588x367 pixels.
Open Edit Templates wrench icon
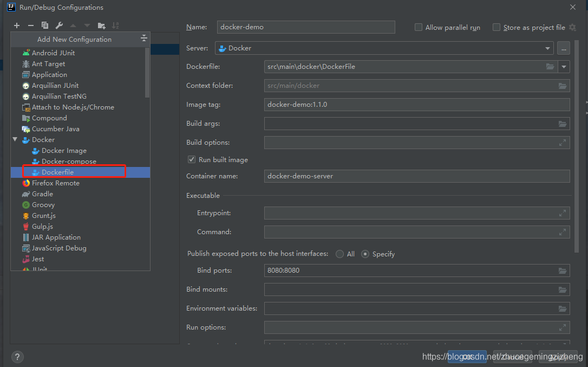(x=59, y=25)
